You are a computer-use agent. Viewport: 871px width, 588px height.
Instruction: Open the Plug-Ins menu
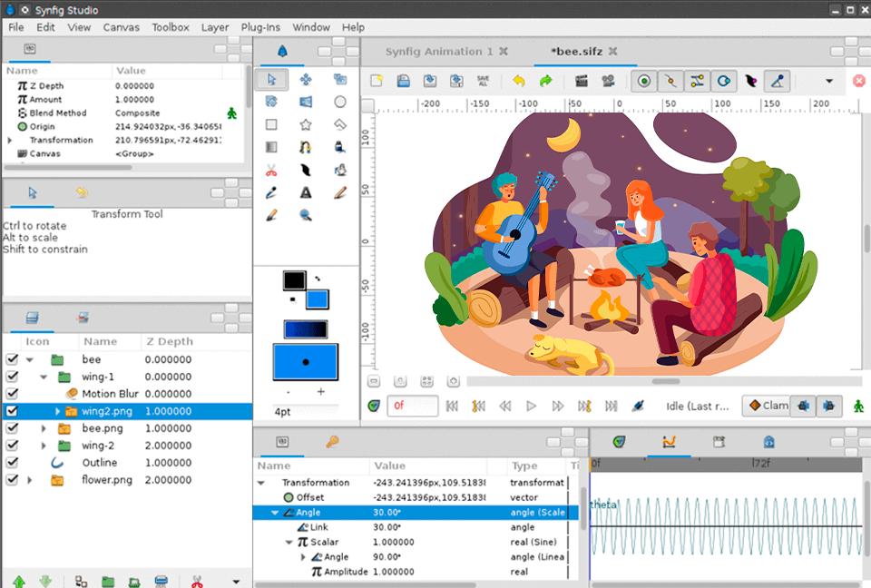[x=260, y=27]
